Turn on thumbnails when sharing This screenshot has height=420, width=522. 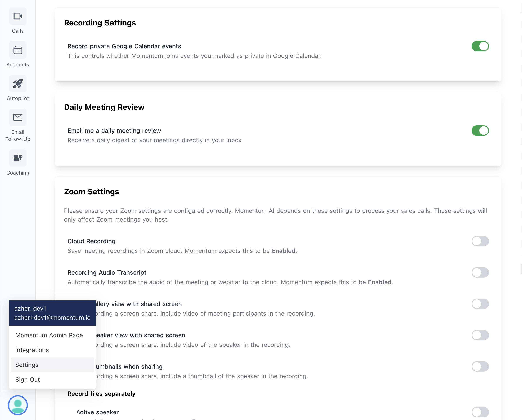480,366
